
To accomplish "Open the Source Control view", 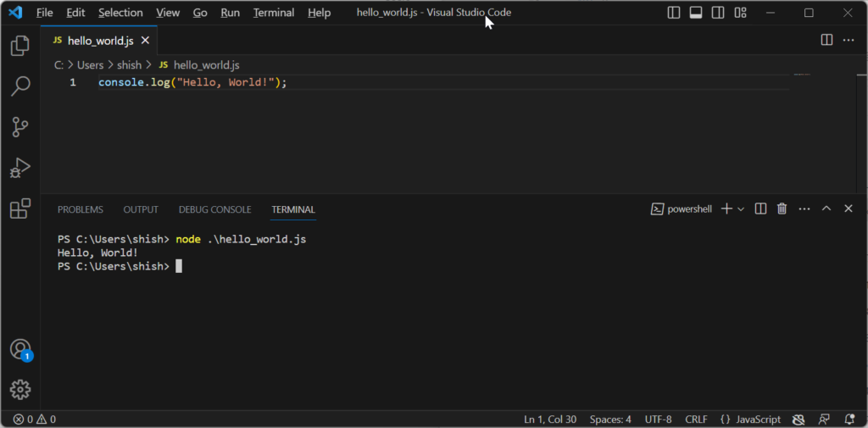I will pyautogui.click(x=20, y=127).
